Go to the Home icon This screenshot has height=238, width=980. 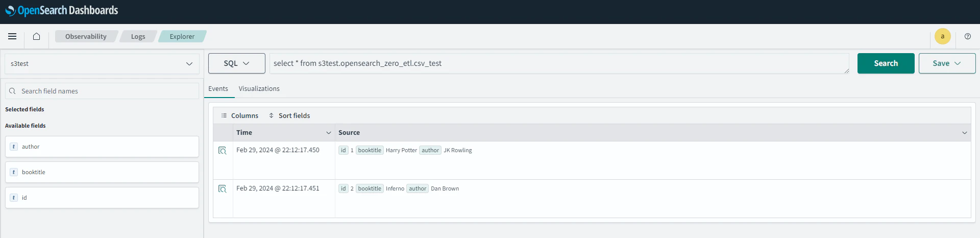coord(36,36)
